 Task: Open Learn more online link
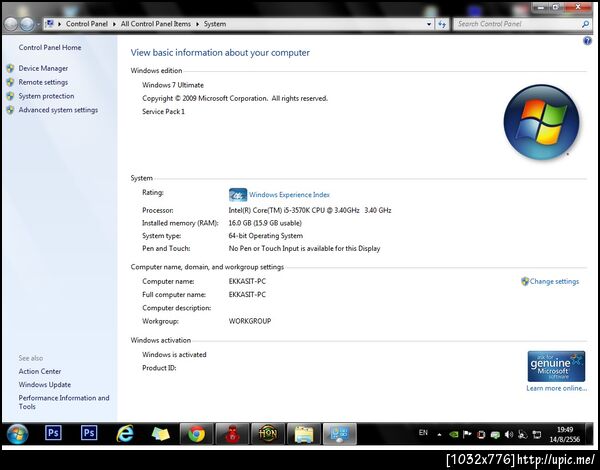coord(556,388)
